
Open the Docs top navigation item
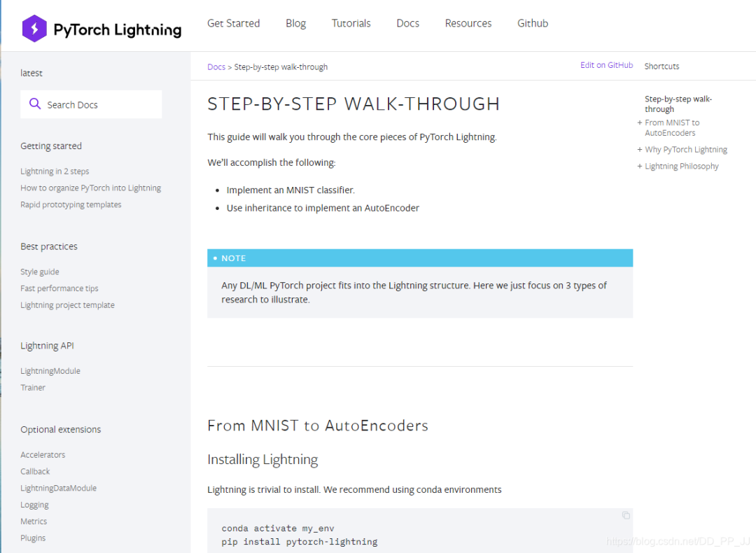pos(408,23)
